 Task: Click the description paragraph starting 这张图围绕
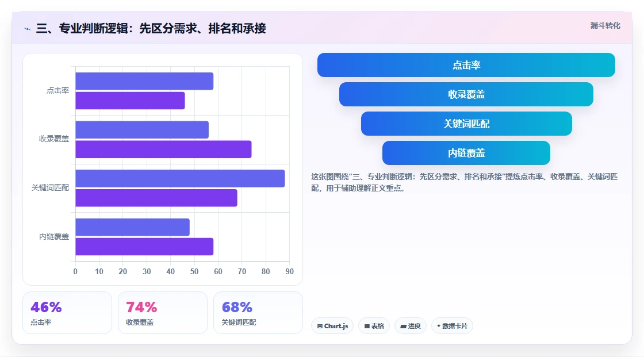coord(464,182)
